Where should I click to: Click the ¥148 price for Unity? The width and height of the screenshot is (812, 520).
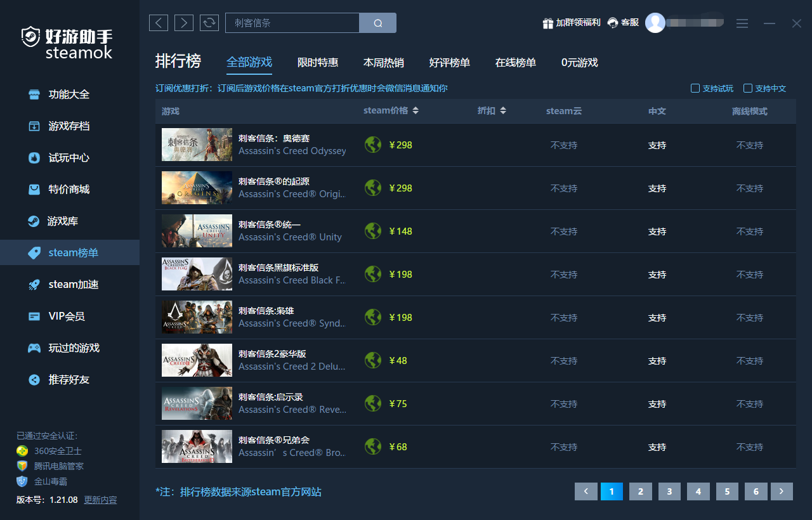(x=400, y=231)
